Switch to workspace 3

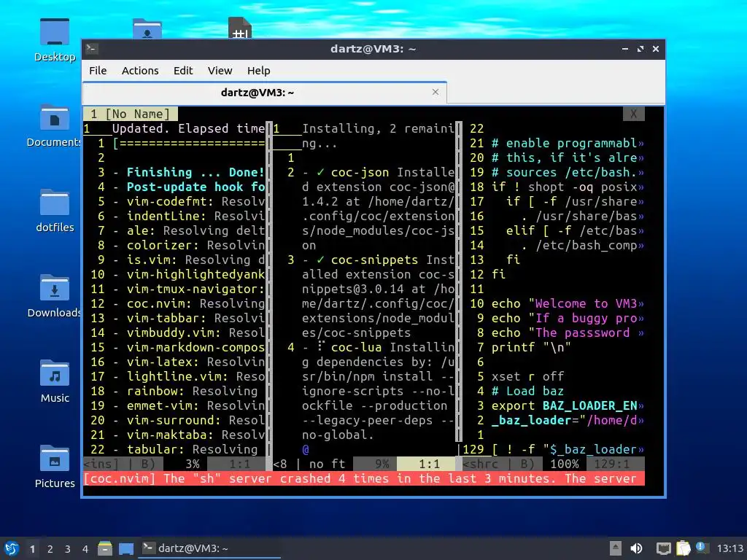pyautogui.click(x=68, y=549)
